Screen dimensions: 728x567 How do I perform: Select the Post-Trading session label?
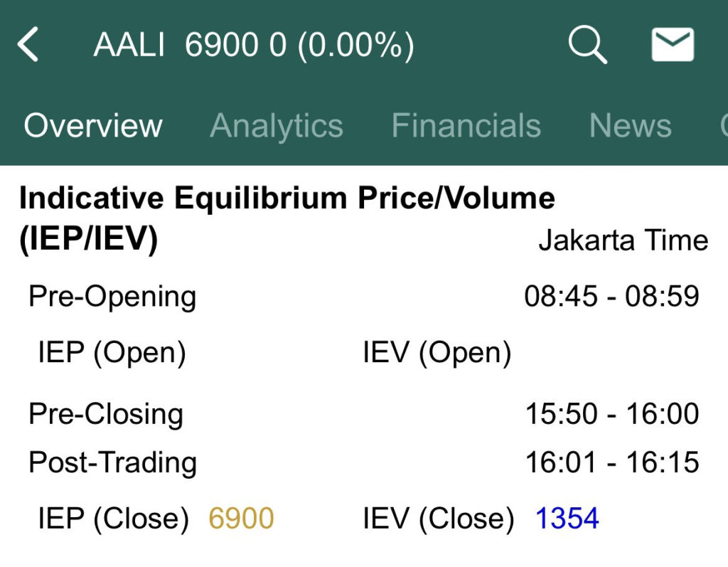pos(112,463)
